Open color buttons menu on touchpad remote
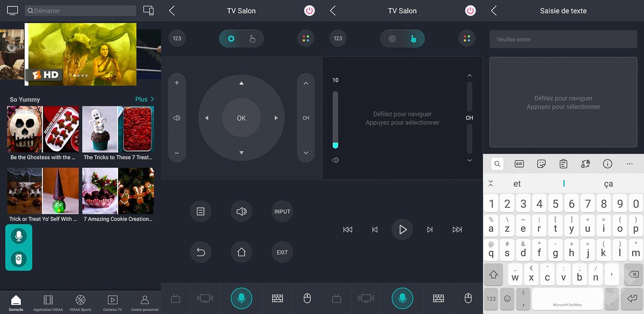 [x=467, y=39]
